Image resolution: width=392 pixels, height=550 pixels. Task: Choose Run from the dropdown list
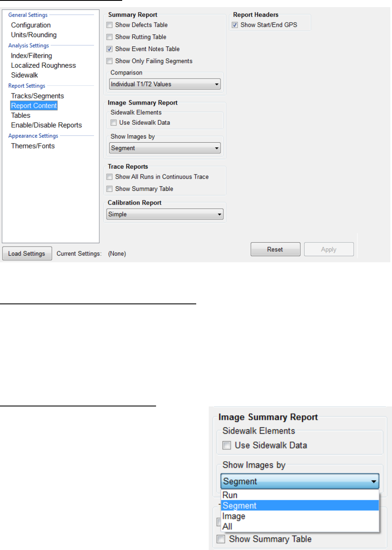[300, 495]
